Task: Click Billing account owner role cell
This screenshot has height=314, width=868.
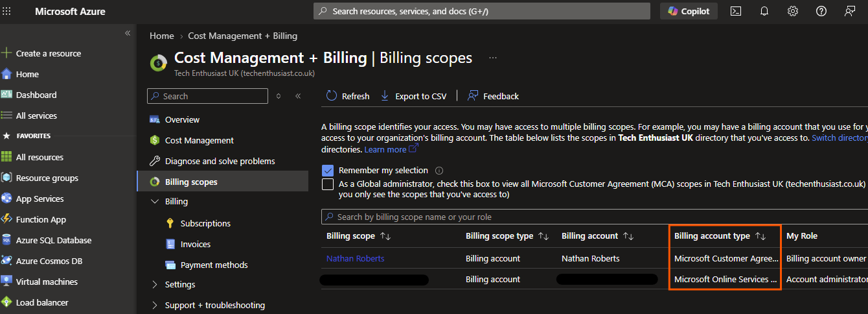Action: tap(826, 258)
